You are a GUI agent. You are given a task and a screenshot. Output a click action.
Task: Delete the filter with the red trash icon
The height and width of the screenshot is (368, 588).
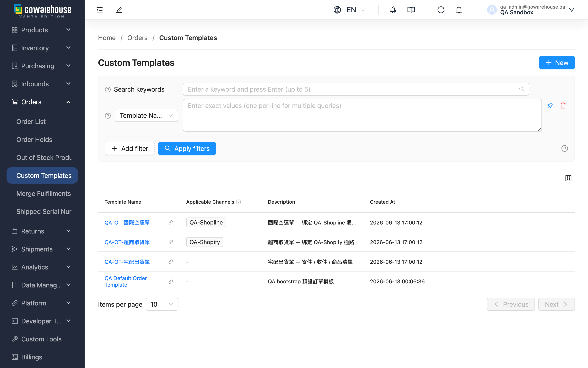(563, 106)
